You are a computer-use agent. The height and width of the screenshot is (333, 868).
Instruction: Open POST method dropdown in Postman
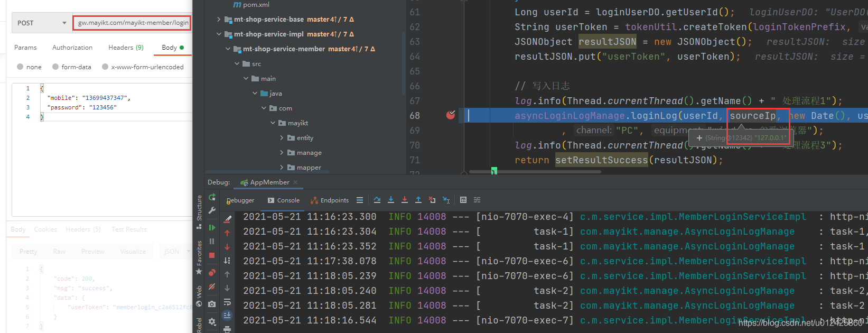point(42,23)
